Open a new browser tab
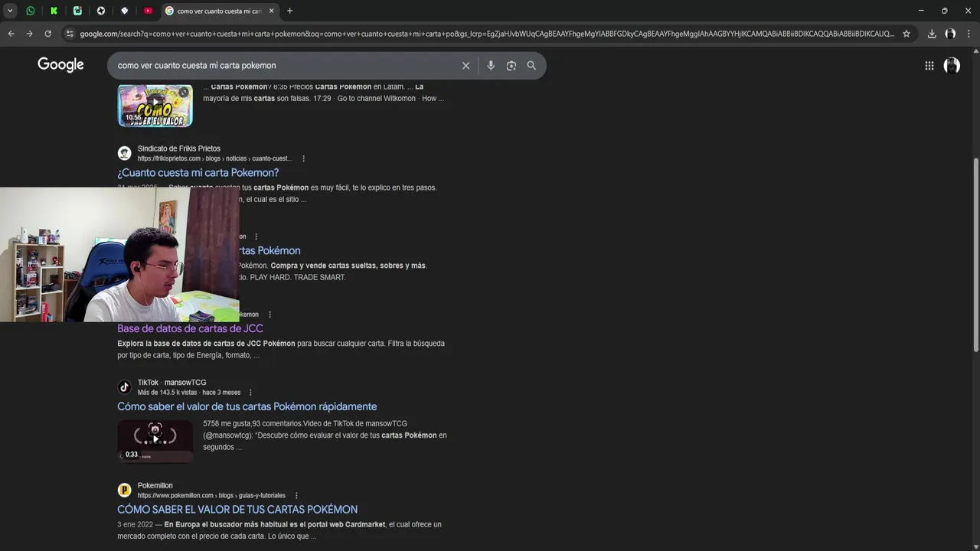 pos(289,11)
